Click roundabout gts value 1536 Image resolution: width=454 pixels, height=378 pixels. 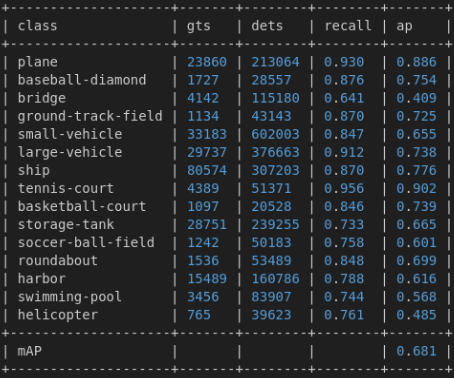[x=203, y=260]
